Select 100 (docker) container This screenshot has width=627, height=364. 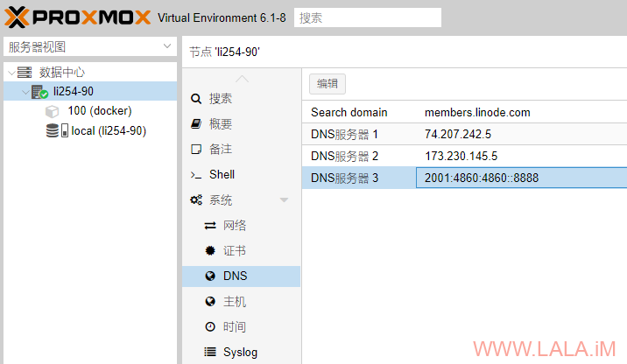100,110
